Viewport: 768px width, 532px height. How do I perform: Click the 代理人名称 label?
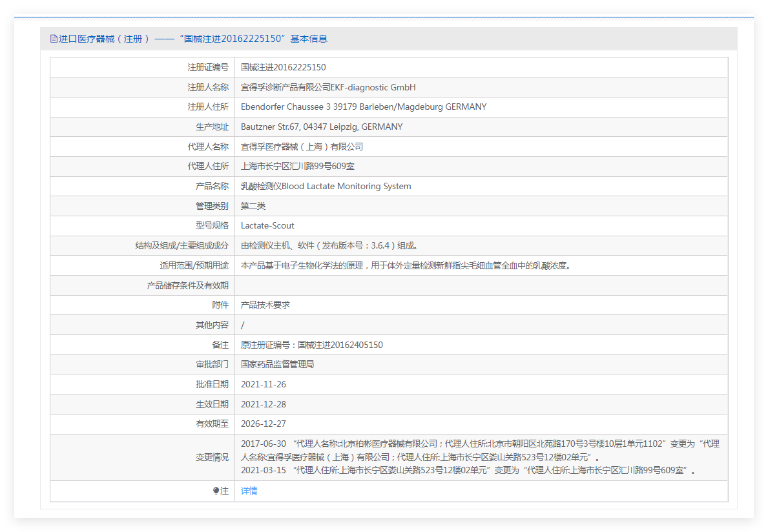208,147
